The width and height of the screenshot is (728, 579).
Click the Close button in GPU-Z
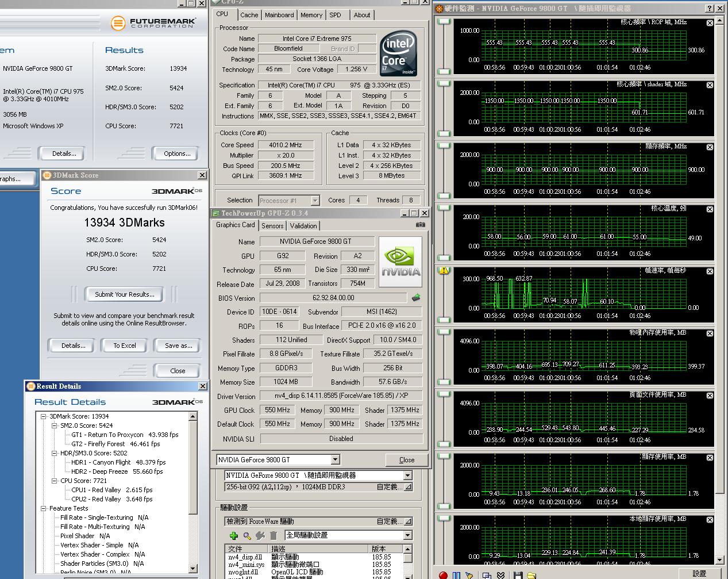(407, 460)
